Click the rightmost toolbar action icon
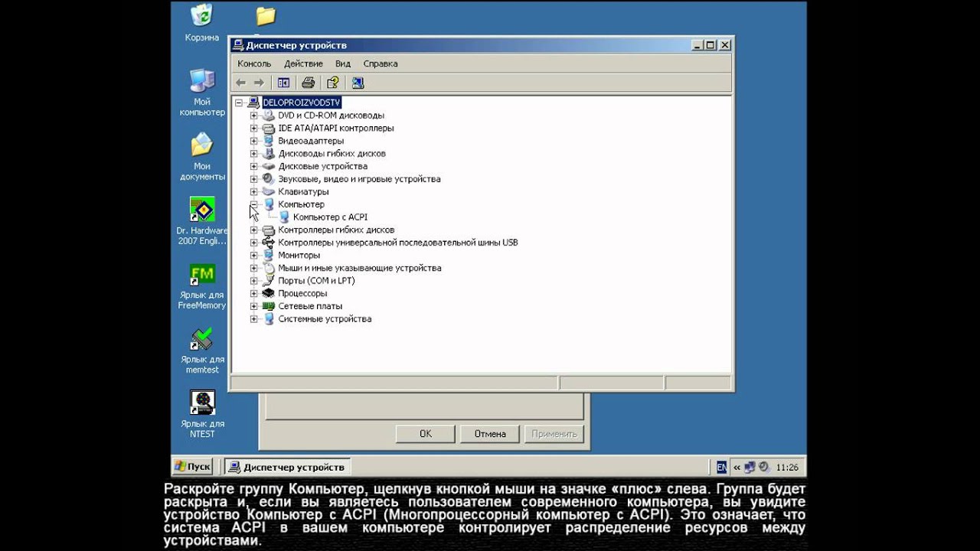The width and height of the screenshot is (980, 551). click(x=358, y=83)
